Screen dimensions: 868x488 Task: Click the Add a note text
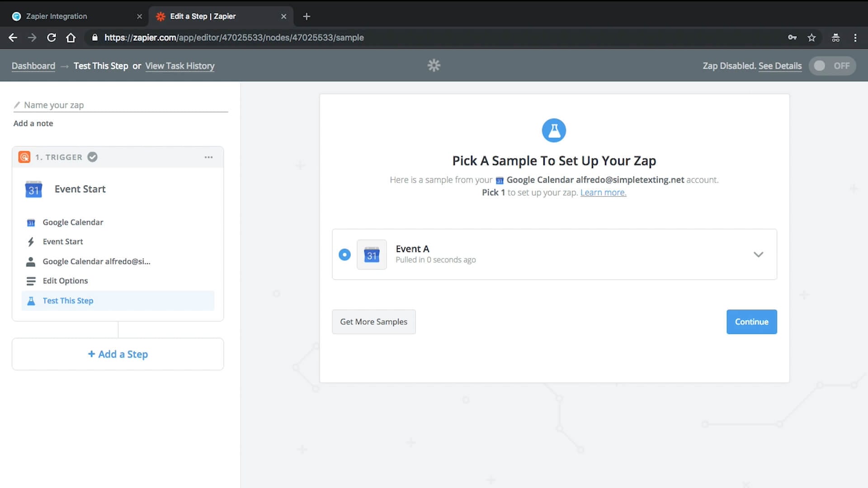[33, 123]
